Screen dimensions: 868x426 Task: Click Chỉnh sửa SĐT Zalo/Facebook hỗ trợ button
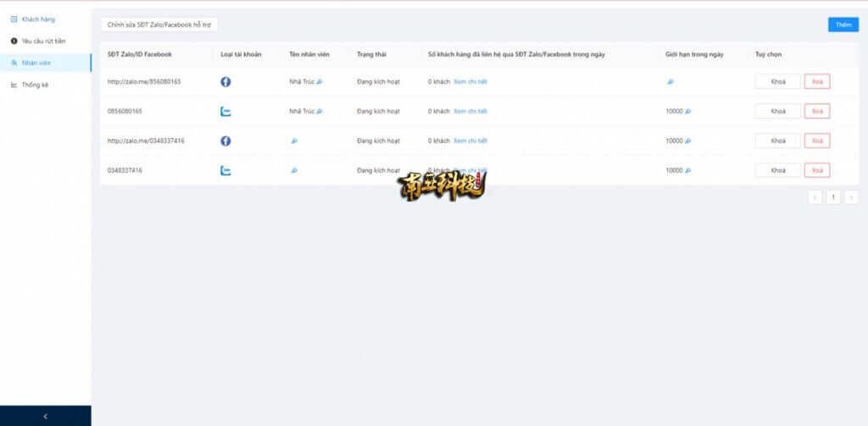pyautogui.click(x=159, y=25)
